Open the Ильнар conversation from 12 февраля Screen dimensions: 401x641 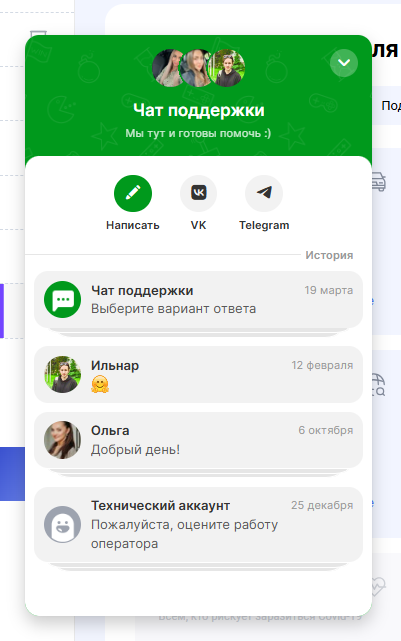198,374
